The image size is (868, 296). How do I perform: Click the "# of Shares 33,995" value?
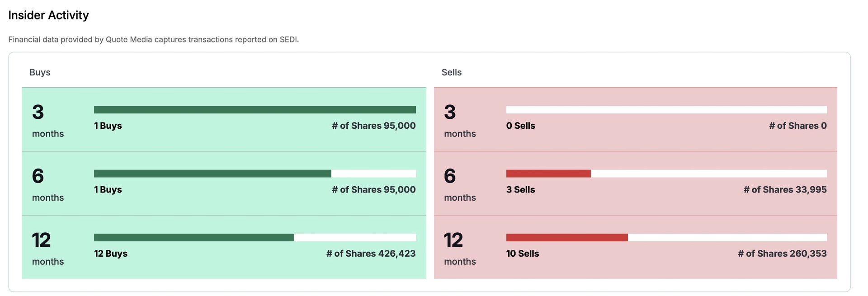785,190
